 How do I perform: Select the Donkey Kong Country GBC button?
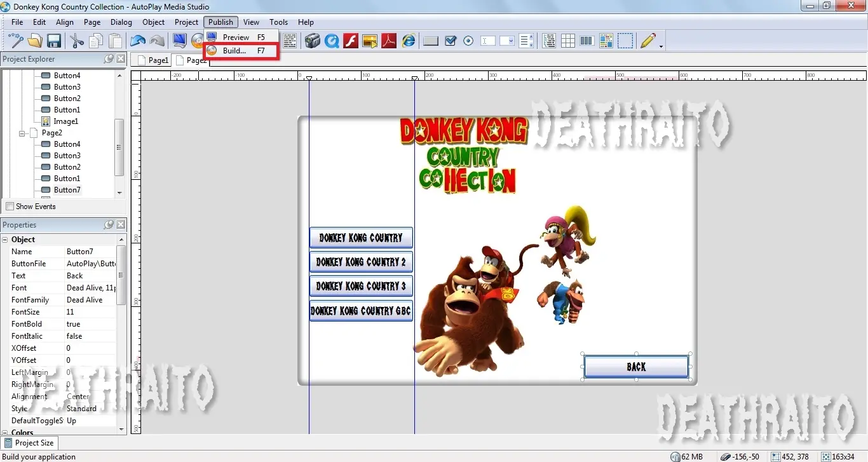pos(361,311)
